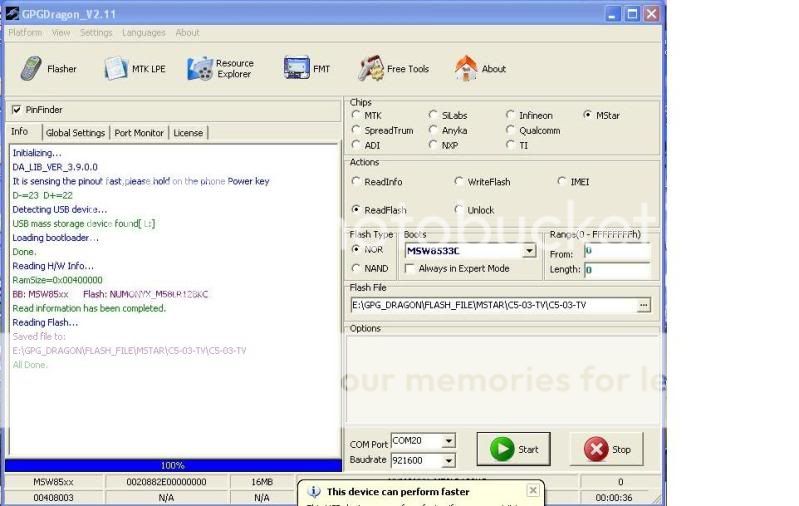This screenshot has width=799, height=506.
Task: Select the ReadFlash action
Action: 356,209
